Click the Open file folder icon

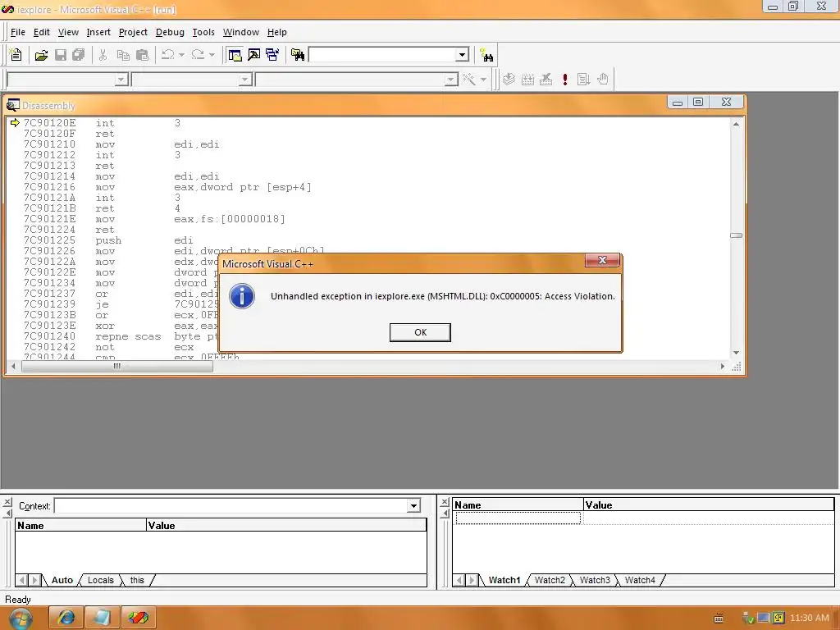point(41,55)
